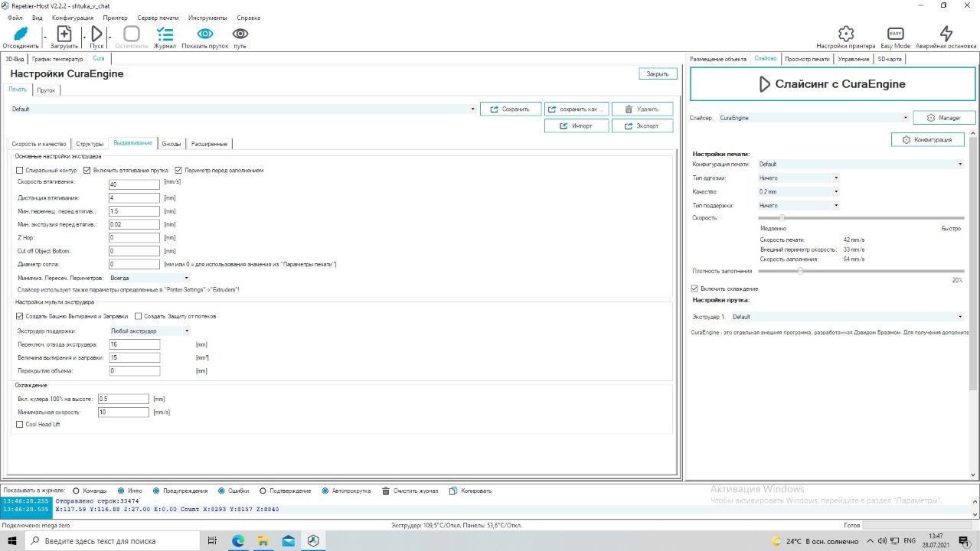Adjust Плотность заполнения slider
The image size is (980, 551).
(x=800, y=271)
